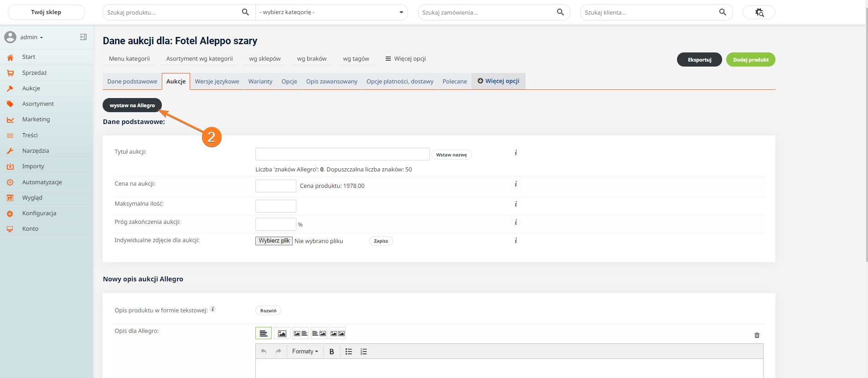Collapse the sidebar with the panel icon

tap(83, 37)
